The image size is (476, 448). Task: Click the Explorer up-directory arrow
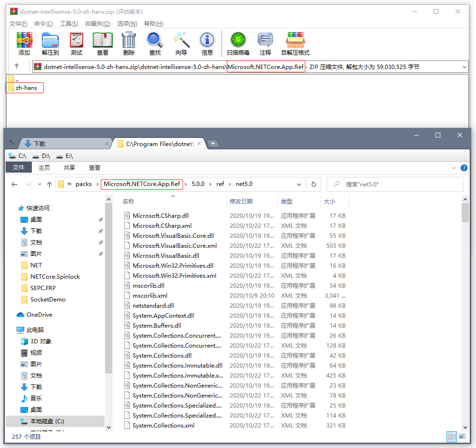click(49, 184)
